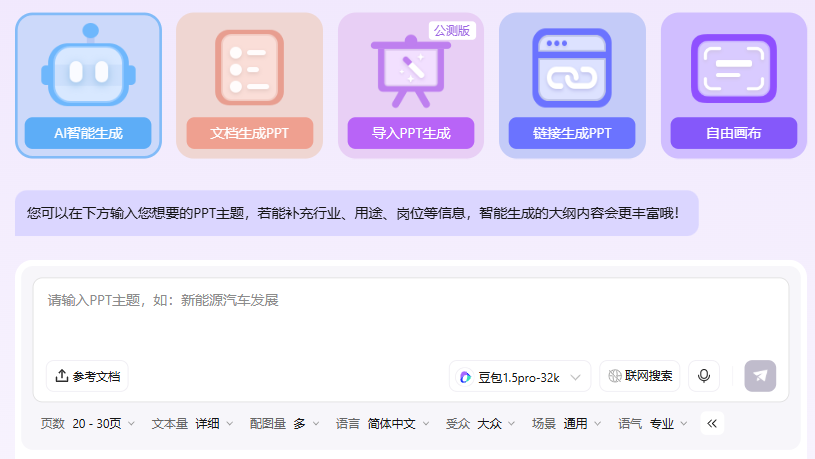Select the AI智能生成 button
Screen dimensions: 815x459
point(88,133)
